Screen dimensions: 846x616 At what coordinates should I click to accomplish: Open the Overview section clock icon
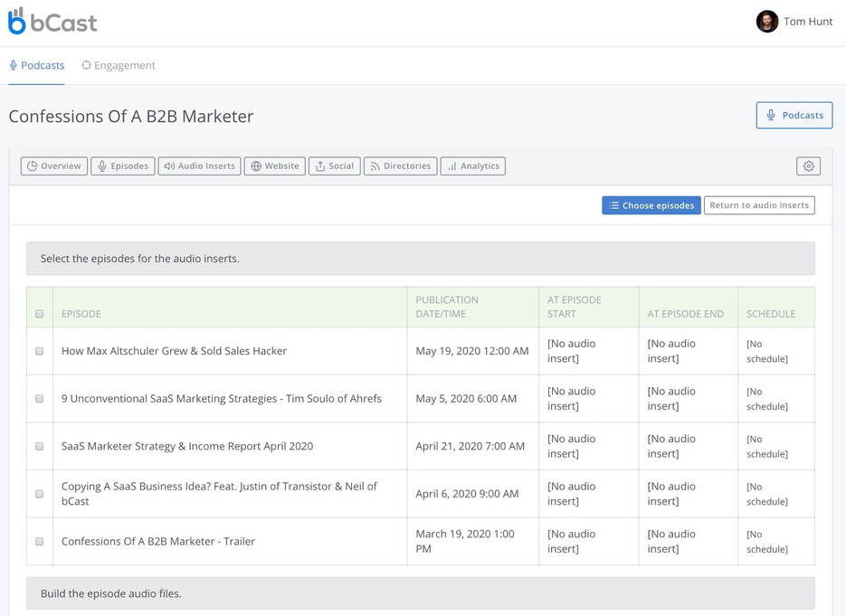pyautogui.click(x=33, y=166)
